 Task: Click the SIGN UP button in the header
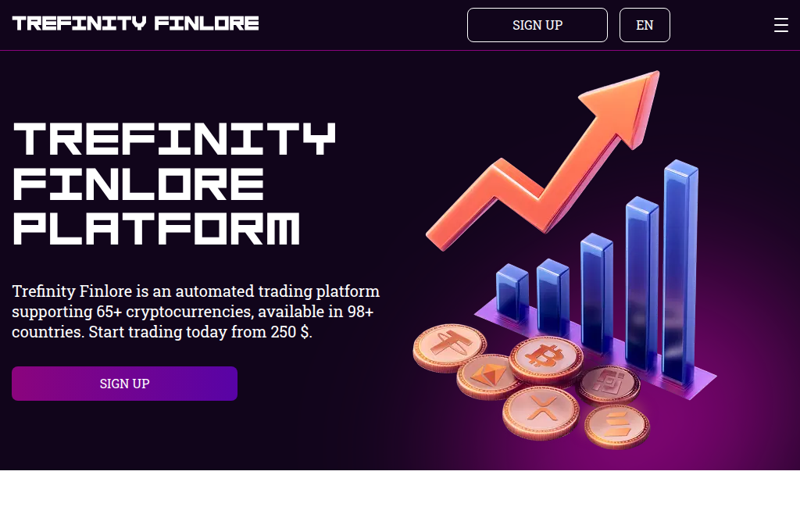point(537,24)
